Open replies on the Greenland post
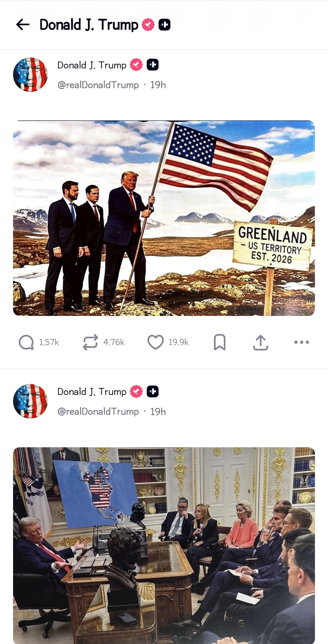The height and width of the screenshot is (644, 328). coord(26,342)
